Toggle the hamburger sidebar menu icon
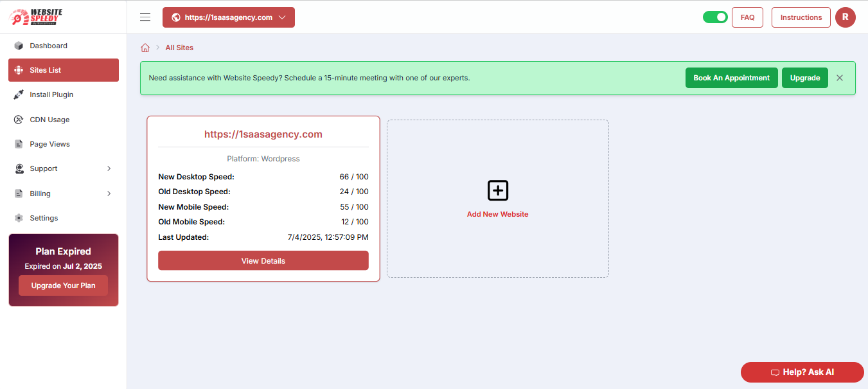The height and width of the screenshot is (389, 868). [x=145, y=17]
